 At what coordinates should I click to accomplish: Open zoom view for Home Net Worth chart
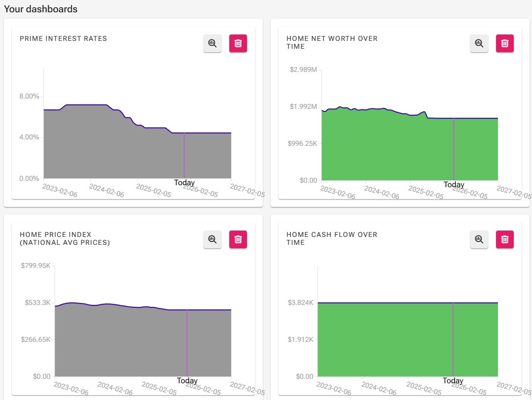click(x=479, y=43)
